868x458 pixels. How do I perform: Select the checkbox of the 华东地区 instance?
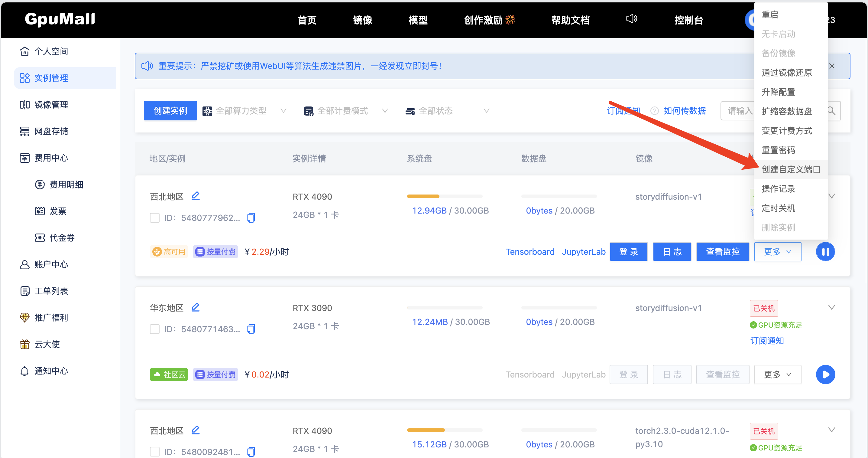click(x=155, y=329)
